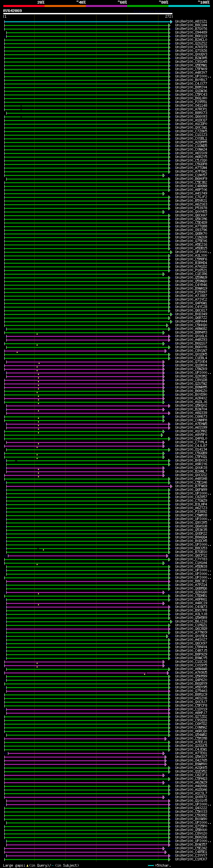Click the ~100% cyan identity legend segment
Screen dimensions: 213x868
pos(189,6)
